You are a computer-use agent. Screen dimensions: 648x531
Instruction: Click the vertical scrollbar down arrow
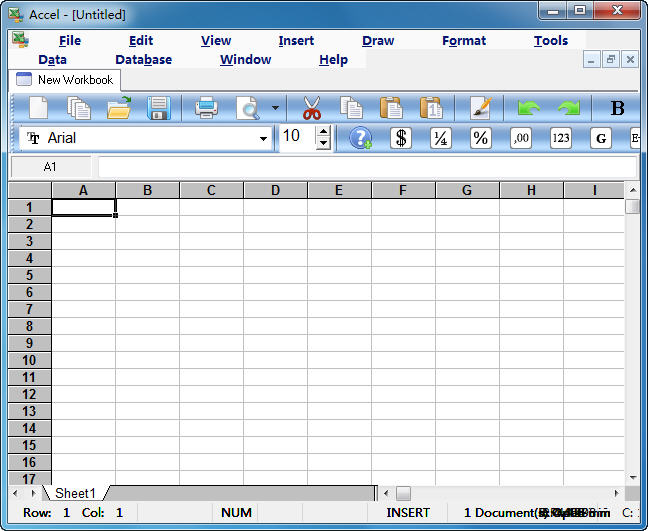(633, 477)
